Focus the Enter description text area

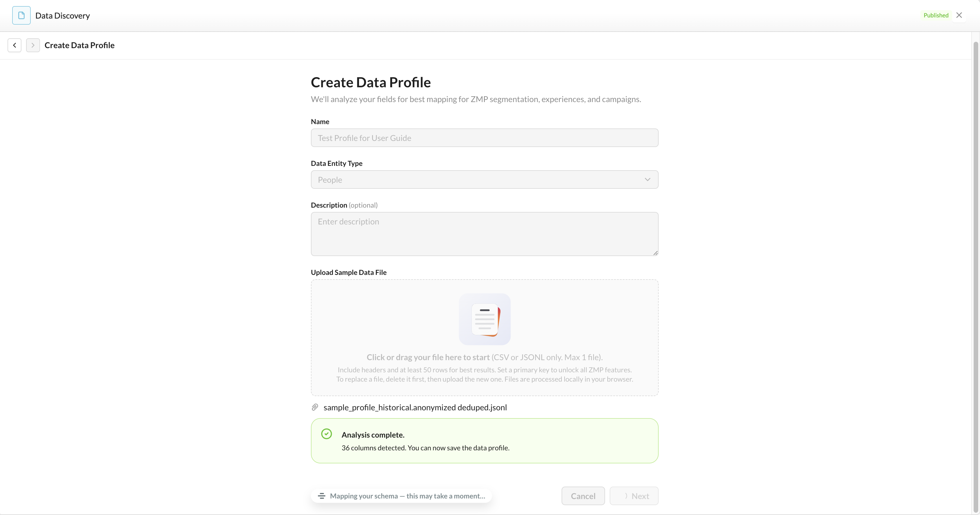pyautogui.click(x=485, y=234)
